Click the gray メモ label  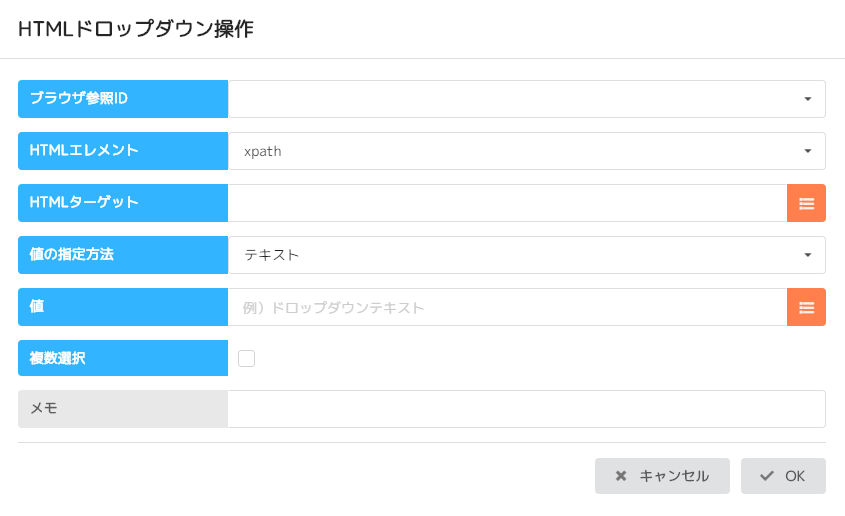[x=44, y=409]
